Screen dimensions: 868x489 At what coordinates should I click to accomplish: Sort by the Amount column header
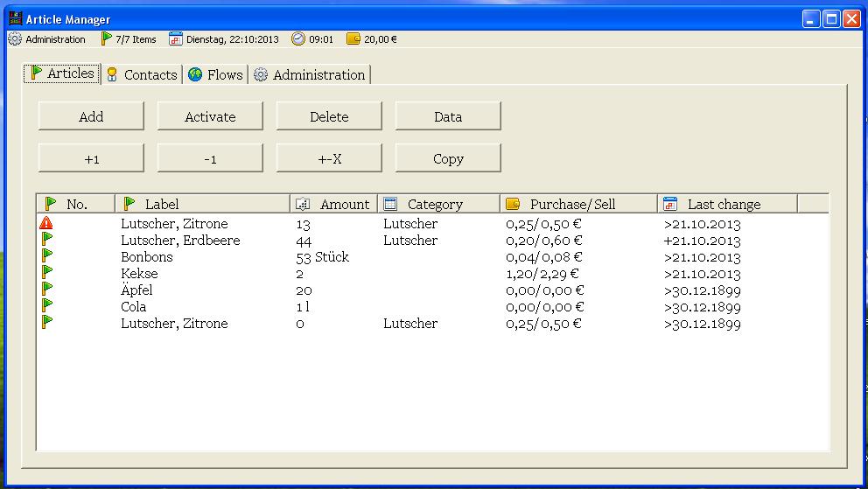[333, 204]
